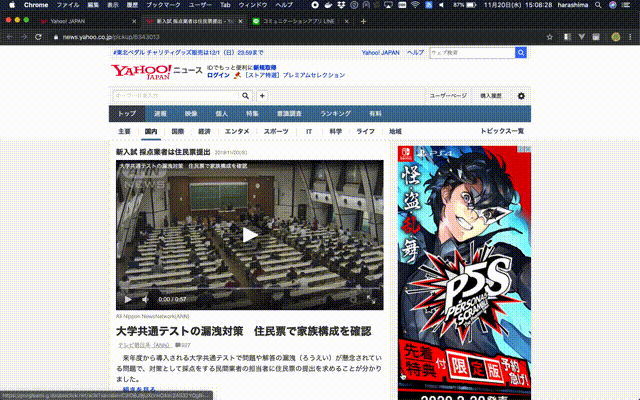
Task: Open the 国際 news category
Action: [178, 131]
